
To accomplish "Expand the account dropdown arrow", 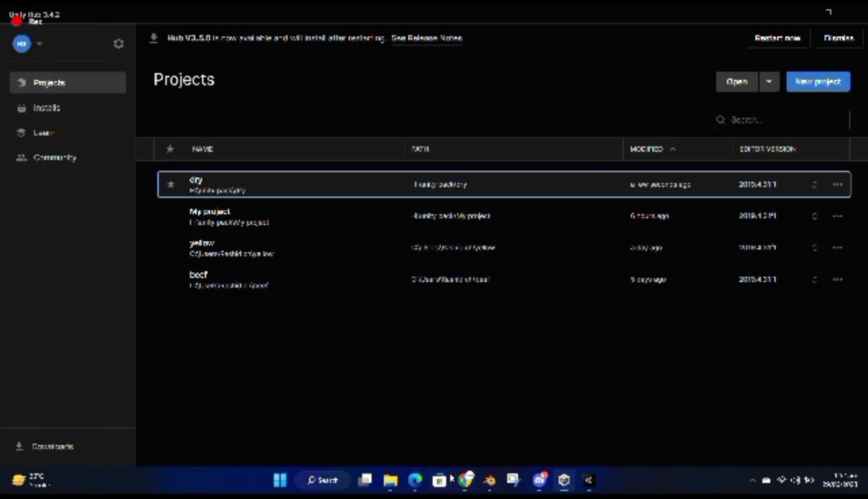I will [x=40, y=43].
